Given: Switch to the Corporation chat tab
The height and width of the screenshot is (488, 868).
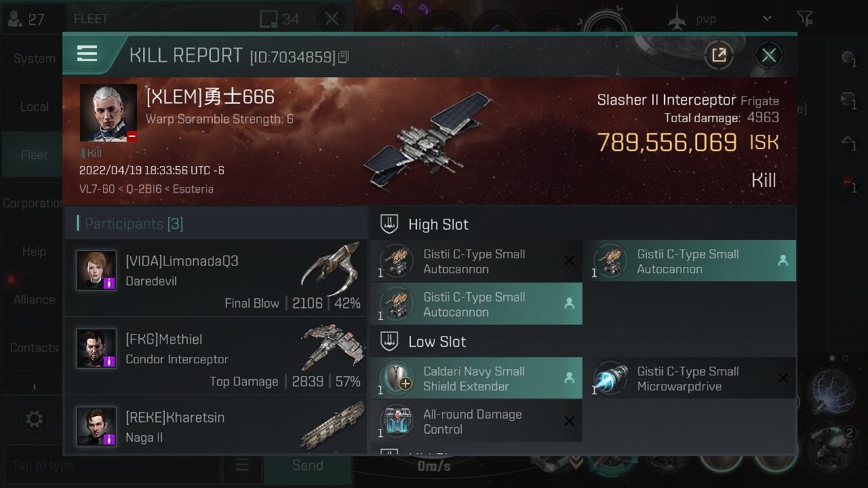Looking at the screenshot, I should point(34,203).
